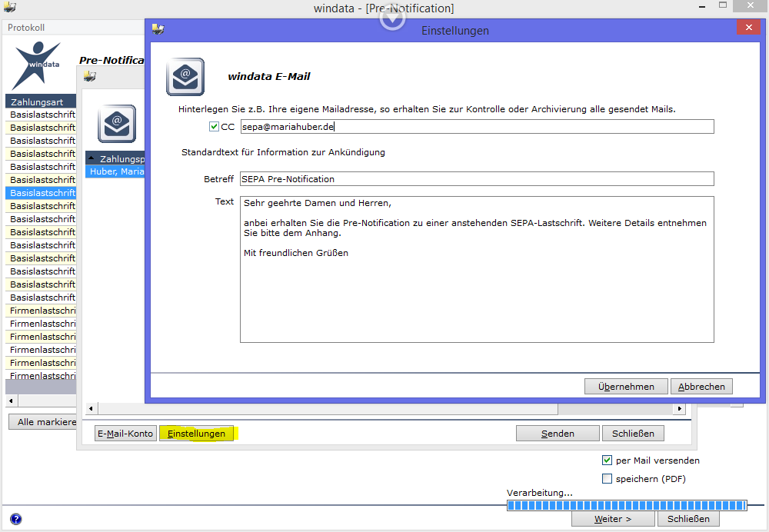
Task: Click into the CC email address field
Action: [477, 127]
